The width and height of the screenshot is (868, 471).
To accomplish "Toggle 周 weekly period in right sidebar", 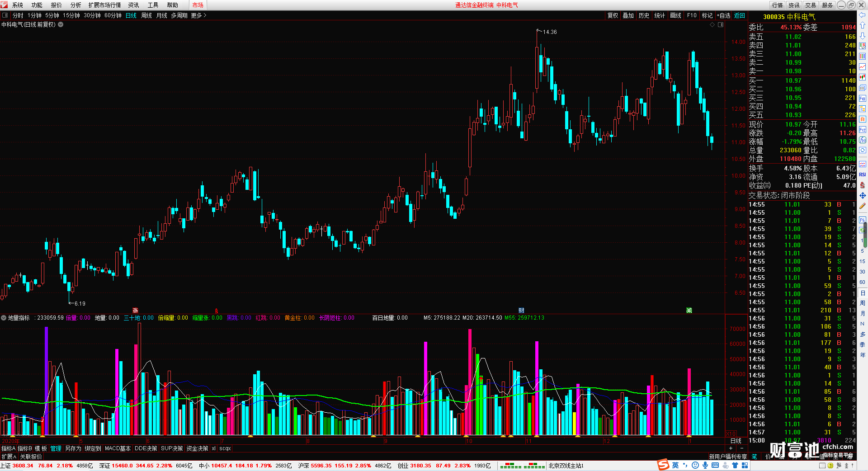I will coord(863,303).
